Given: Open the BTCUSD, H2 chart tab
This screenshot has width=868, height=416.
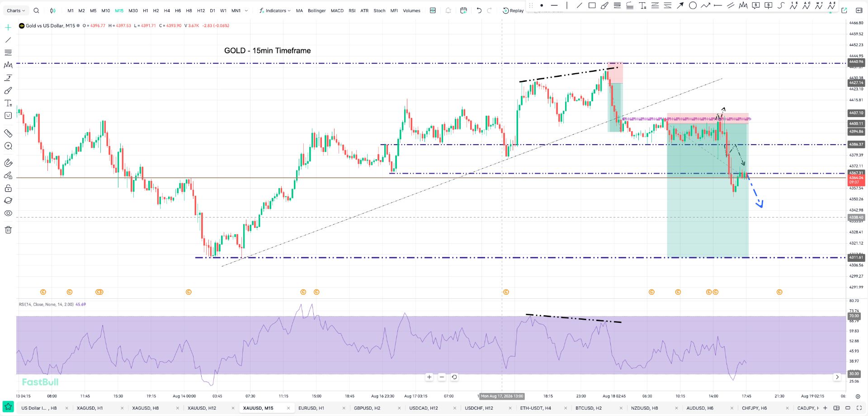Looking at the screenshot, I should coord(589,408).
